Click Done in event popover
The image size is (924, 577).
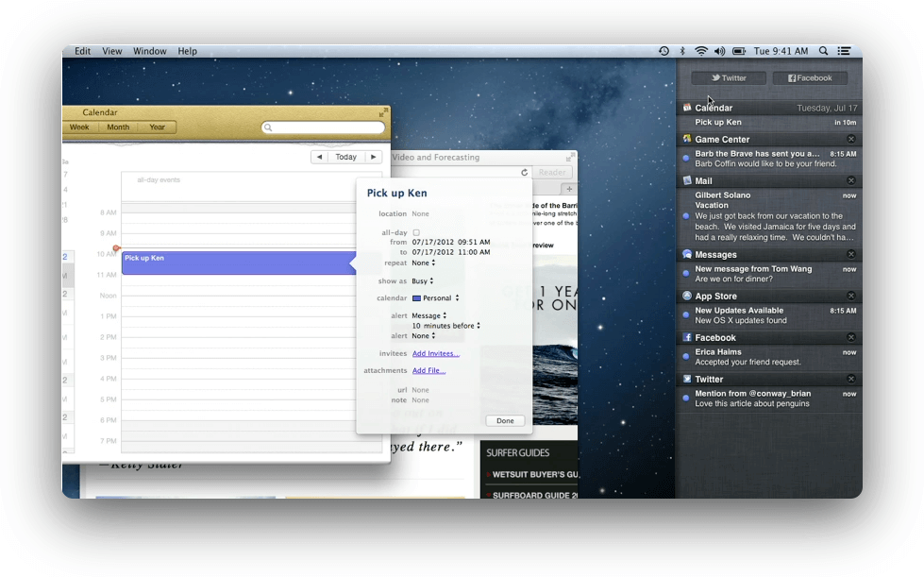[505, 421]
